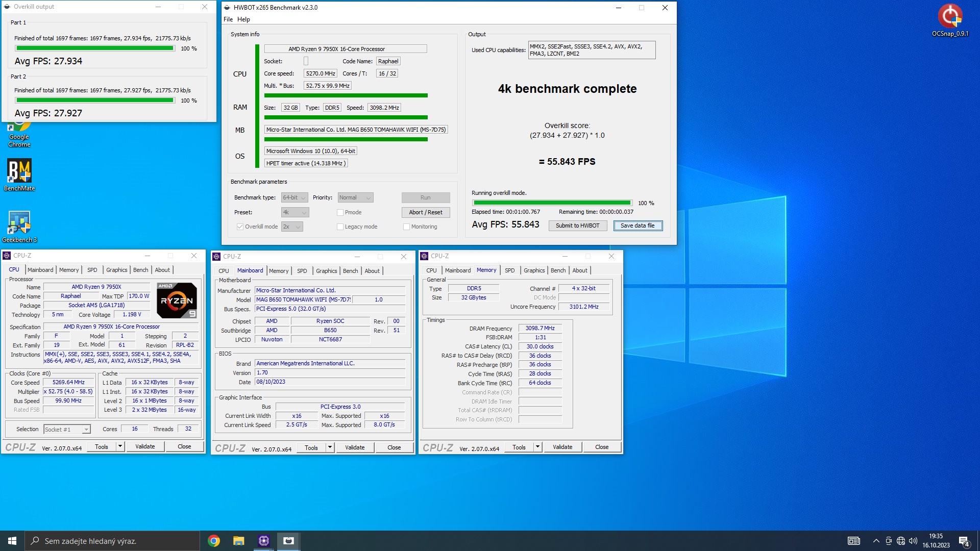Open the Help menu in HWBOT x265
This screenshot has height=551, width=980.
point(243,19)
